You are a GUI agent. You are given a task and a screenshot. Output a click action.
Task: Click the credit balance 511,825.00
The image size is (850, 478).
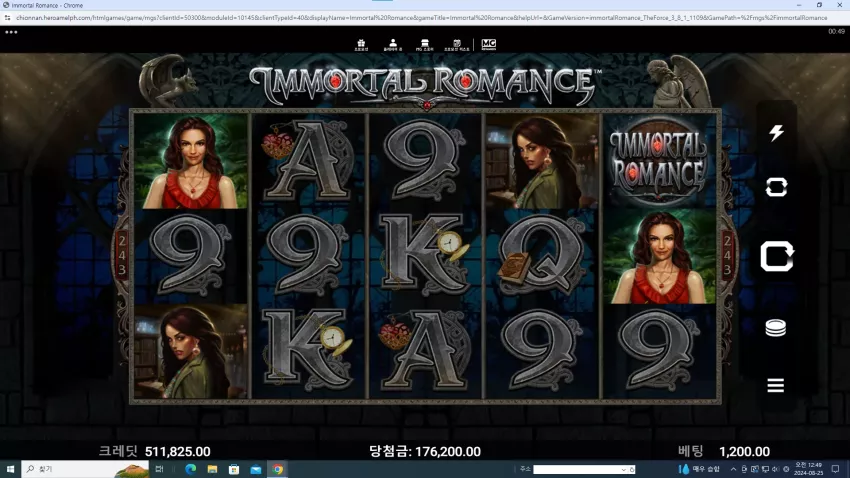point(178,451)
